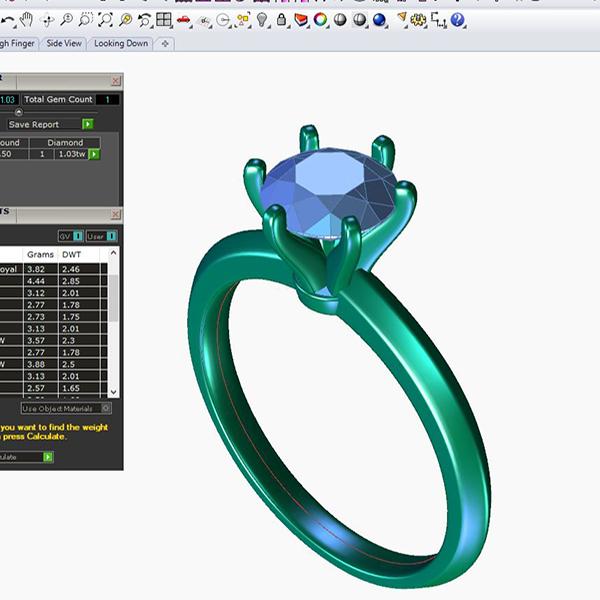Viewport: 600px width, 600px height.
Task: Click the padlock lock objects icon
Action: click(x=281, y=20)
